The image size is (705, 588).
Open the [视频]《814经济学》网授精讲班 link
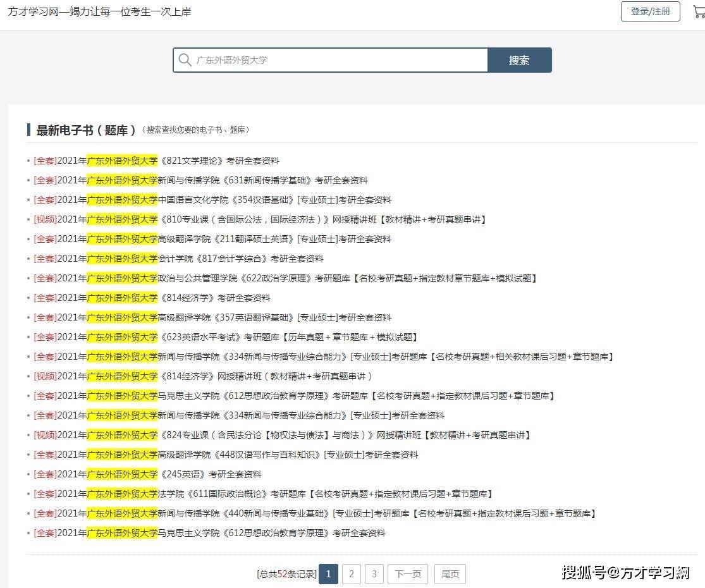point(203,376)
